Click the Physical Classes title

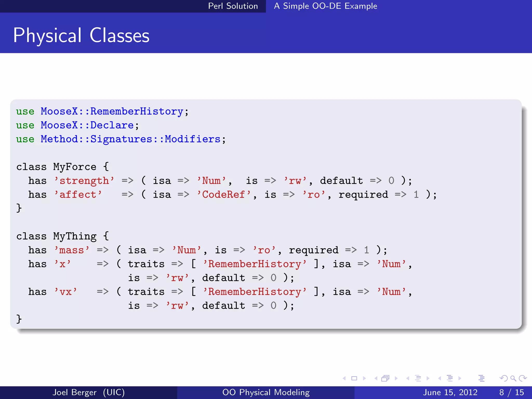click(x=81, y=36)
